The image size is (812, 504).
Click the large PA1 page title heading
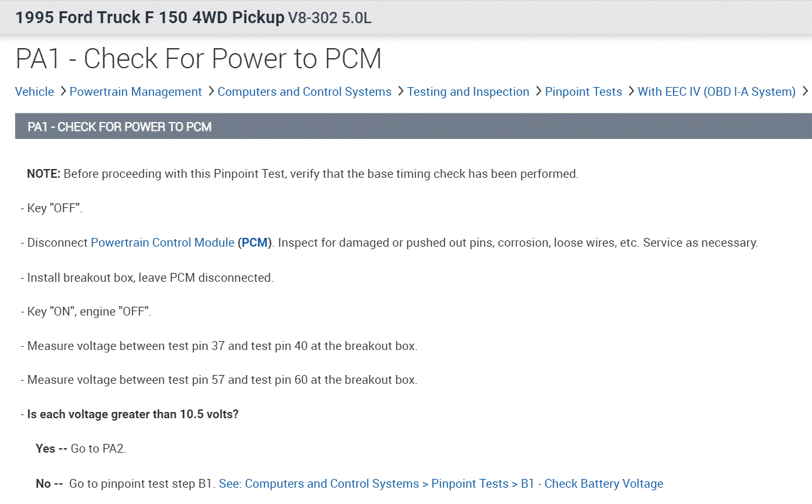(x=198, y=59)
